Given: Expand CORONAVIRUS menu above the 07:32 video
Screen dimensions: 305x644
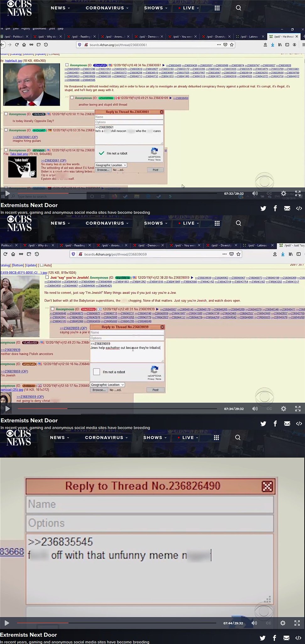Looking at the screenshot, I should pos(107,8).
